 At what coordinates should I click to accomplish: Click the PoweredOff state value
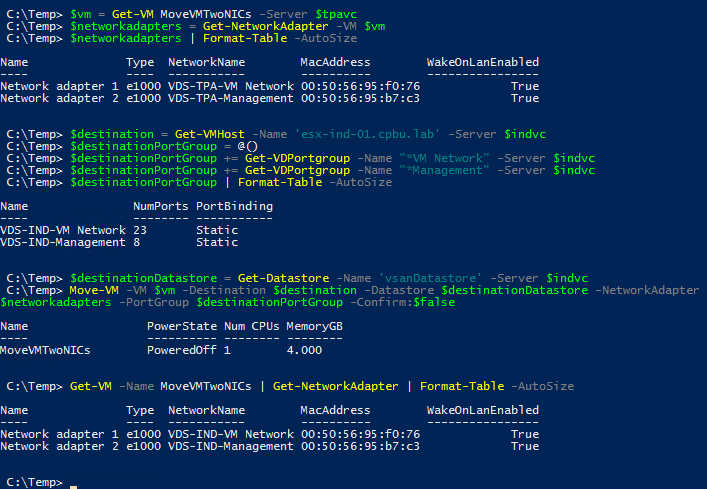[182, 350]
